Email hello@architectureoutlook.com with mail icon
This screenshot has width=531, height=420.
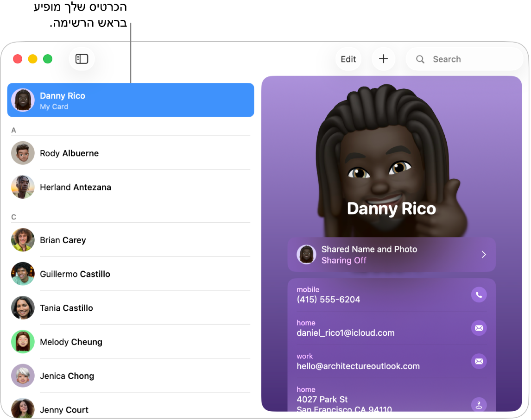pos(479,361)
